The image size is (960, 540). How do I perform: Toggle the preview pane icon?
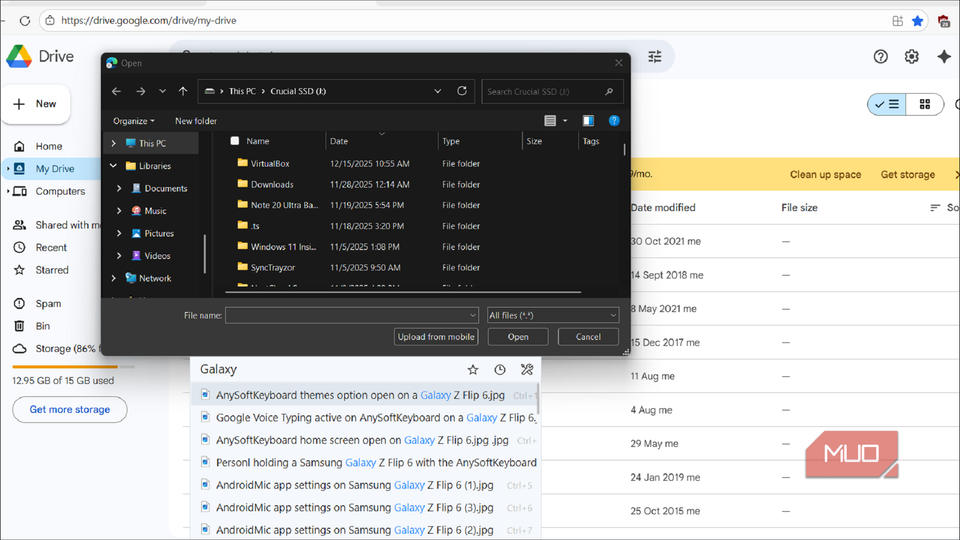click(x=588, y=121)
